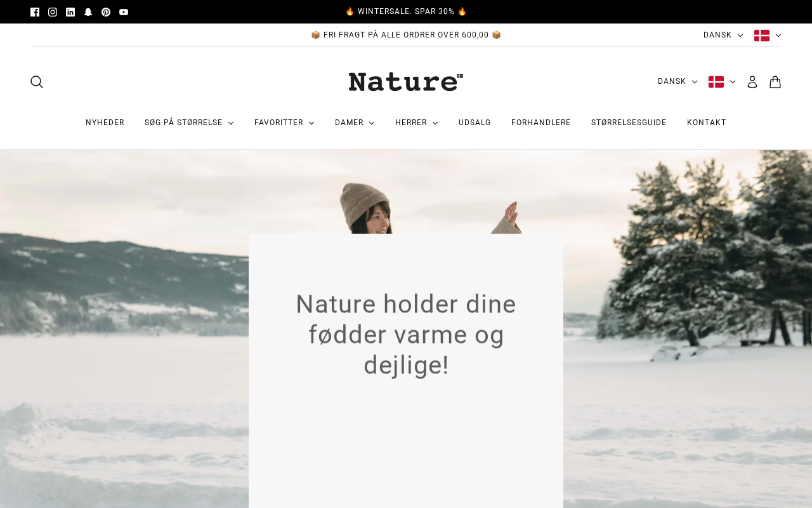Viewport: 812px width, 508px height.
Task: Open the search magnifier icon
Action: 37,82
